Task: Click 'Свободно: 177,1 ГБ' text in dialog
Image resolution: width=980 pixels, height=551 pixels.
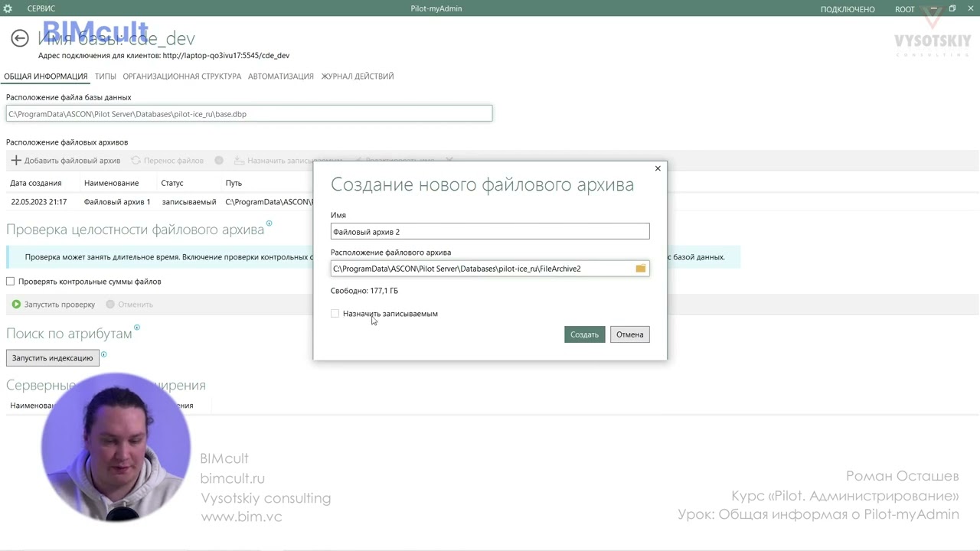Action: point(364,291)
